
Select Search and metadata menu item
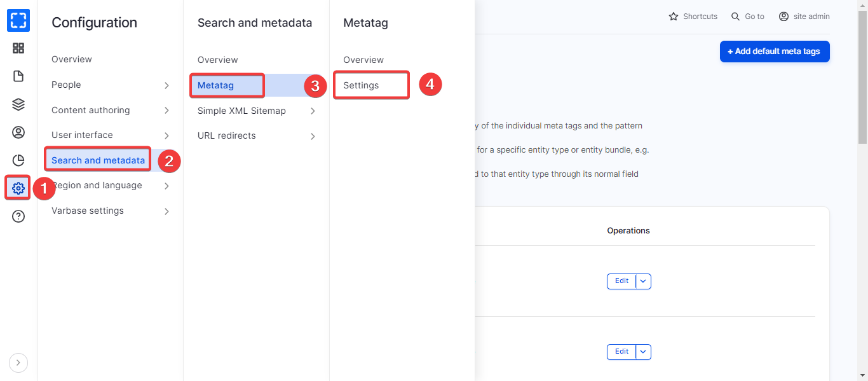pyautogui.click(x=98, y=160)
